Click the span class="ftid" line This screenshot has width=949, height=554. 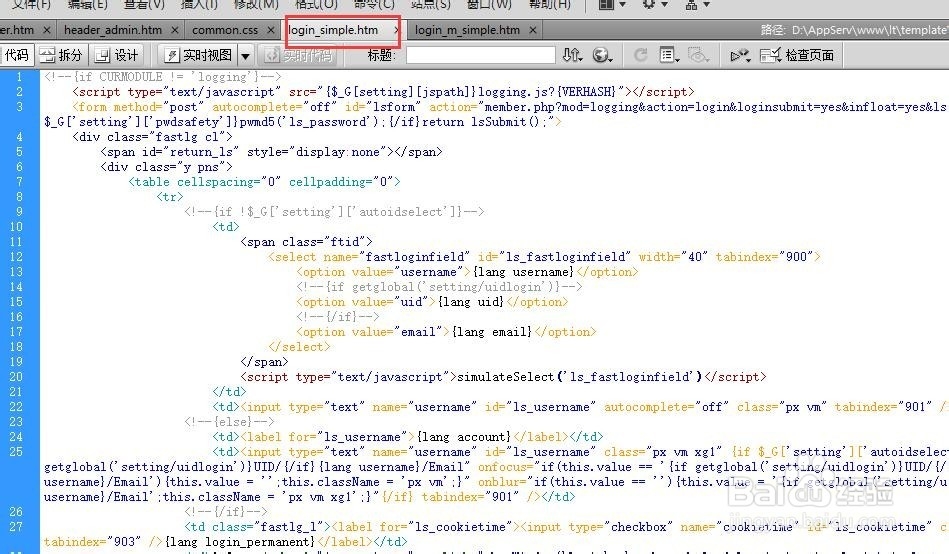pos(306,242)
